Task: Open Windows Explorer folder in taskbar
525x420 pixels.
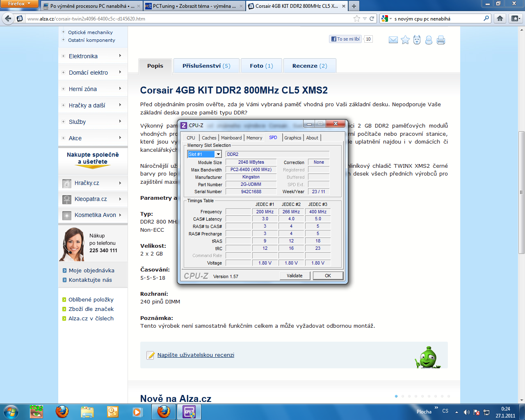Action: (87, 411)
